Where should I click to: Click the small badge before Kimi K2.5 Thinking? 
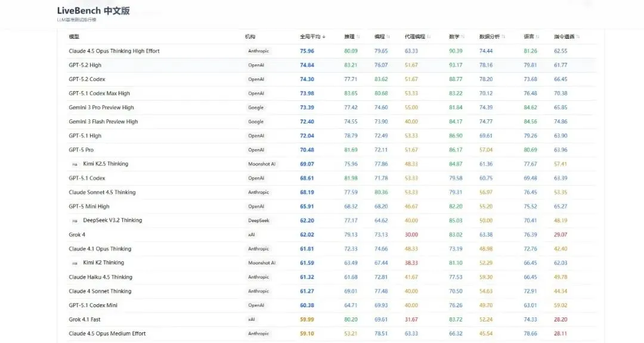pos(75,164)
